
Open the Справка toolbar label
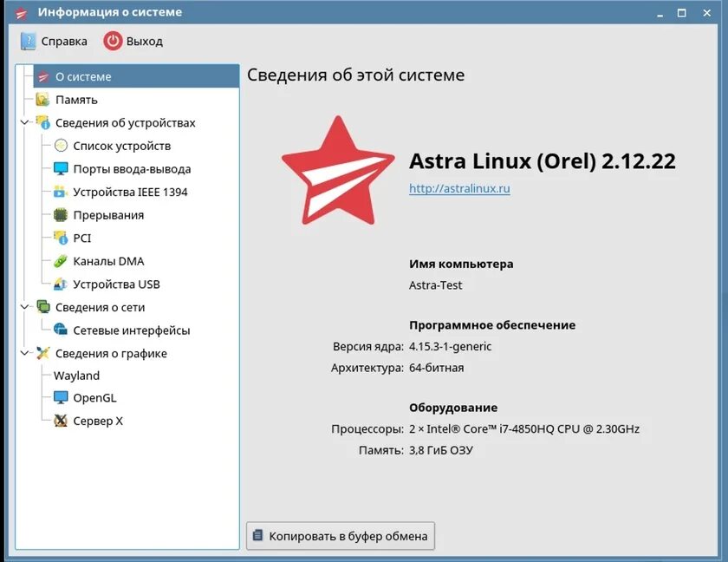tap(64, 42)
